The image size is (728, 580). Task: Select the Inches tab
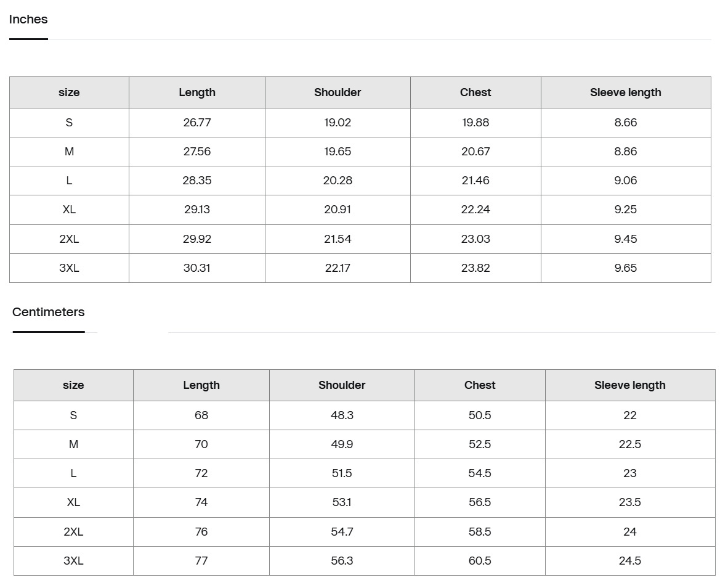coord(28,20)
